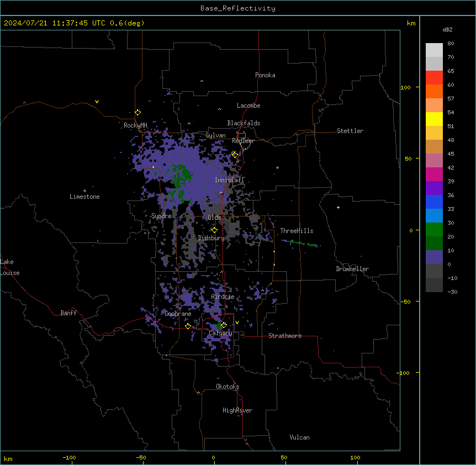
Task: Click the Sundre town label
Action: (161, 216)
